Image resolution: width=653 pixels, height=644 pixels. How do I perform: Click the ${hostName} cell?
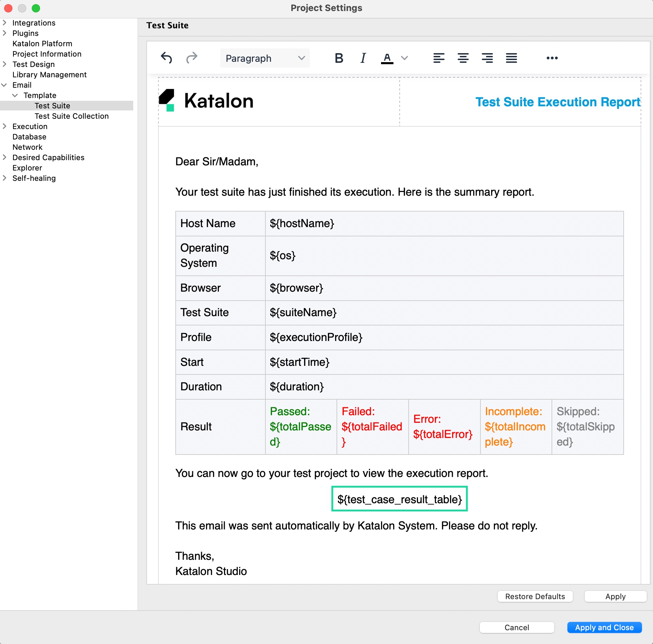(444, 224)
